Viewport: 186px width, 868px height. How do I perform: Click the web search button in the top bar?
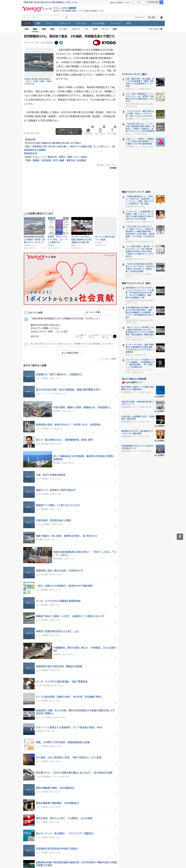coord(161,2)
